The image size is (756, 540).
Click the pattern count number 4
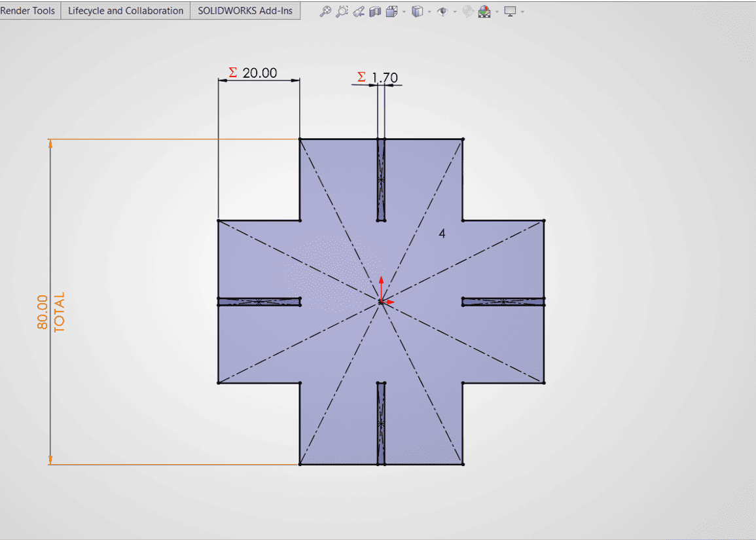tap(442, 234)
